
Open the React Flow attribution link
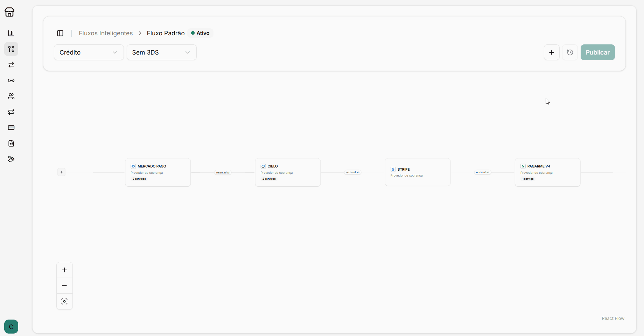click(613, 319)
